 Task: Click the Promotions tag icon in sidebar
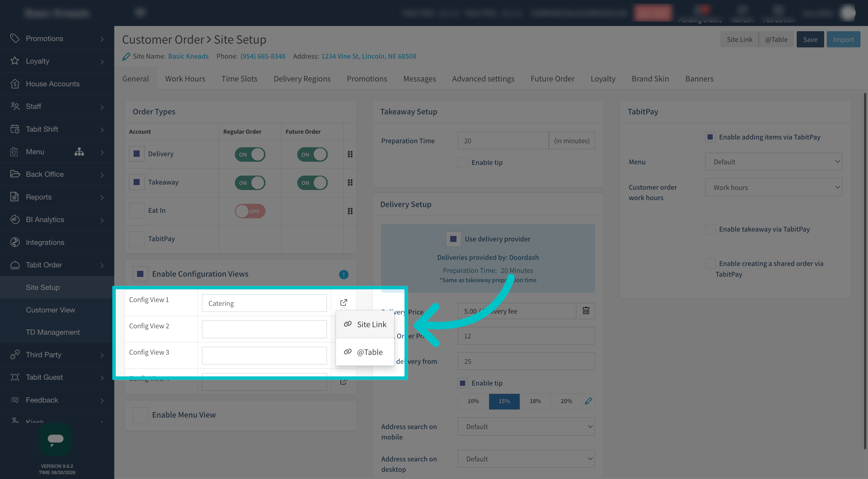tap(14, 38)
